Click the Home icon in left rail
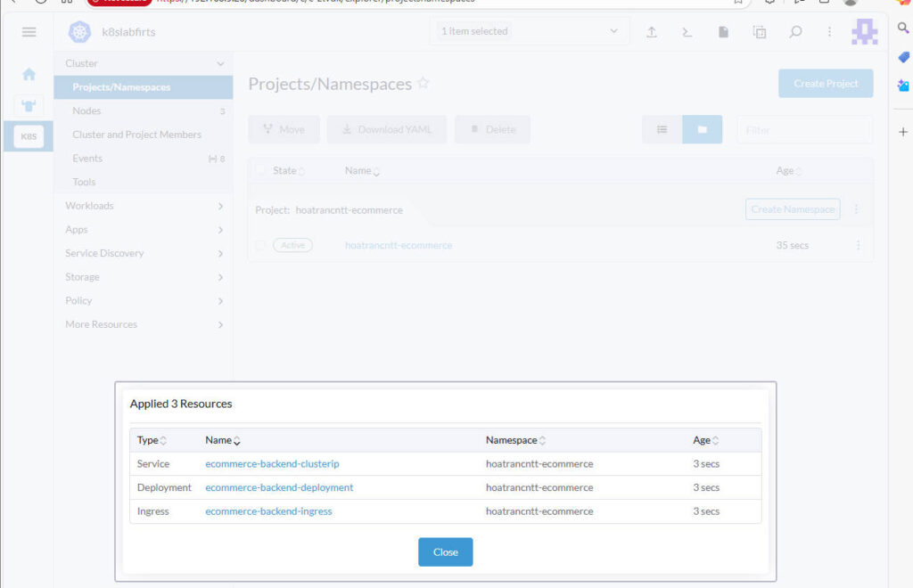This screenshot has width=913, height=588. pos(29,75)
